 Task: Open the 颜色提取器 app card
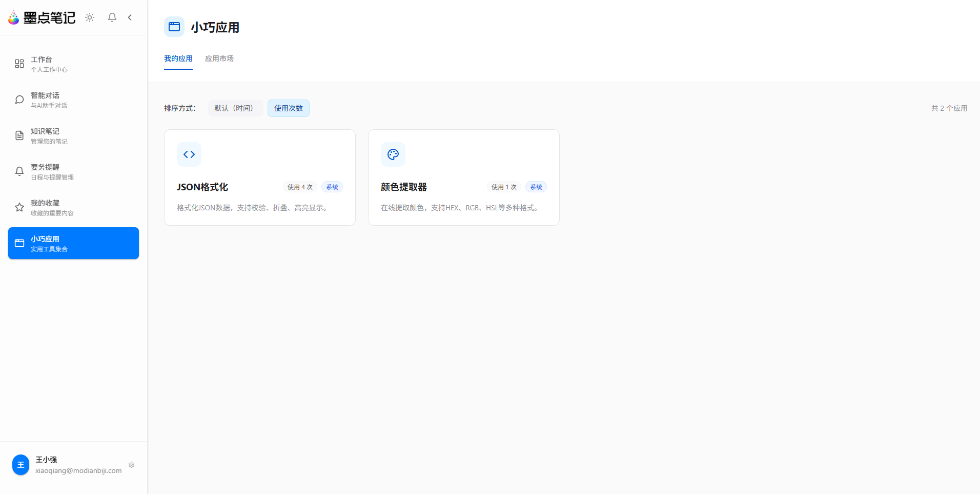[x=463, y=177]
